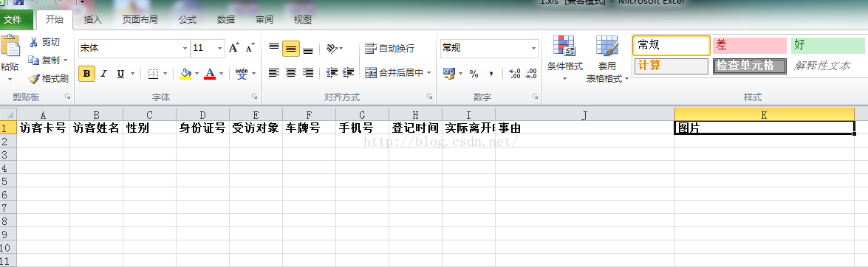Apply comma thousands separator style

(491, 74)
